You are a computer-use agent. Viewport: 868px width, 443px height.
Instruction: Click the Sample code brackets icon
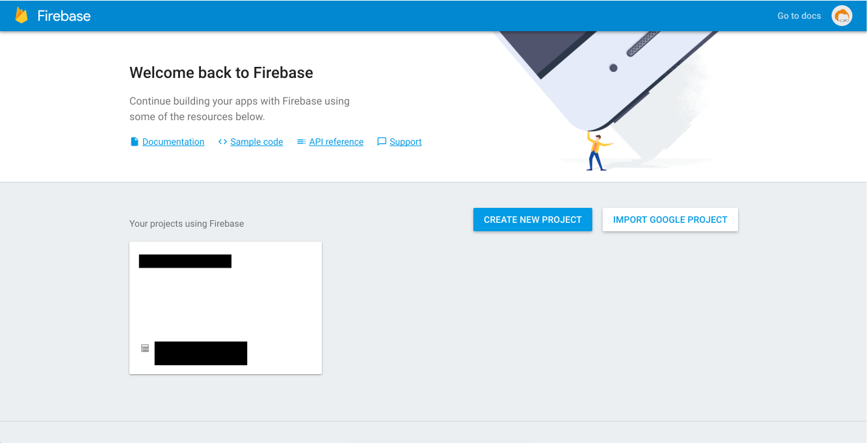point(222,142)
